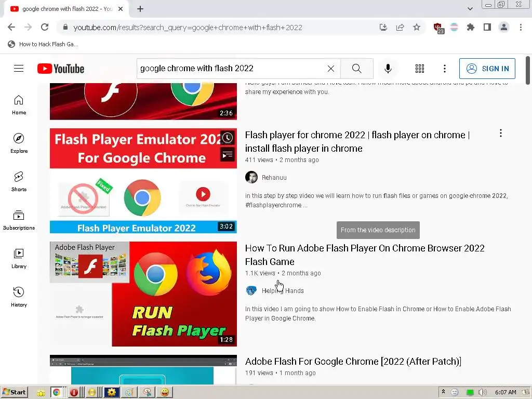Click the install/download icon in address bar
Screen dimensions: 532x399
tap(383, 28)
